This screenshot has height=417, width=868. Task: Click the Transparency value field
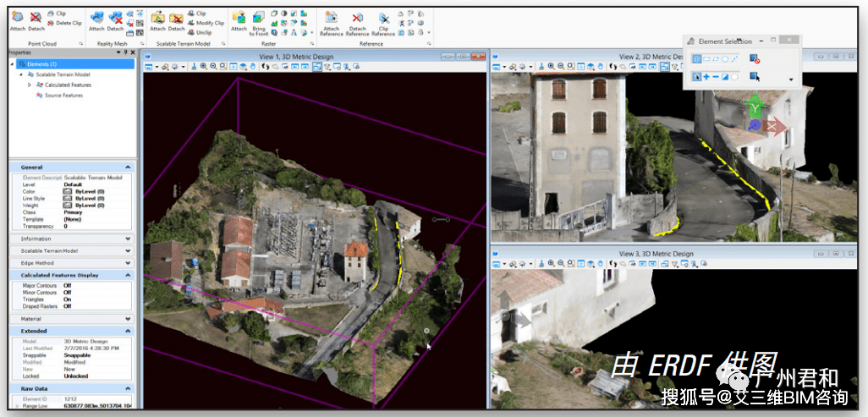pyautogui.click(x=97, y=227)
